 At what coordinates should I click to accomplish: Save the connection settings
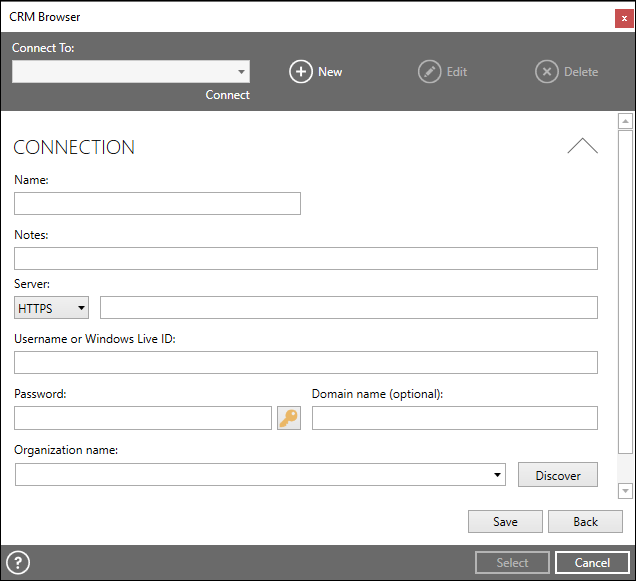505,521
